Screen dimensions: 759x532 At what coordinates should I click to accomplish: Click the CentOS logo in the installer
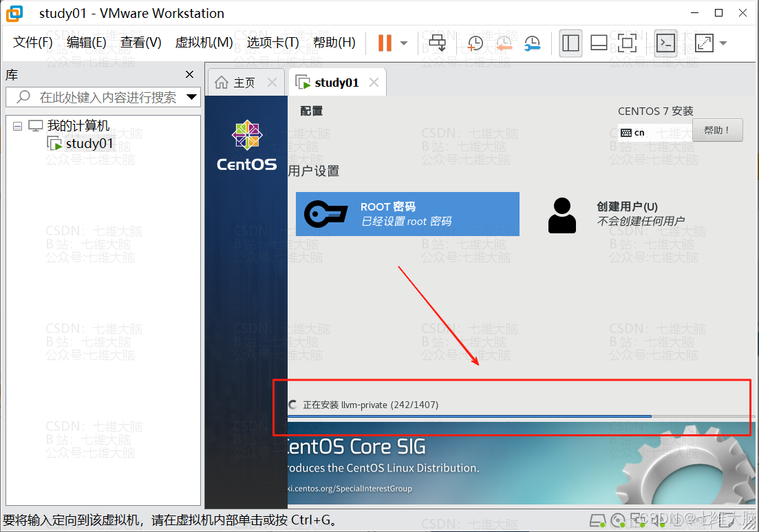coord(247,145)
